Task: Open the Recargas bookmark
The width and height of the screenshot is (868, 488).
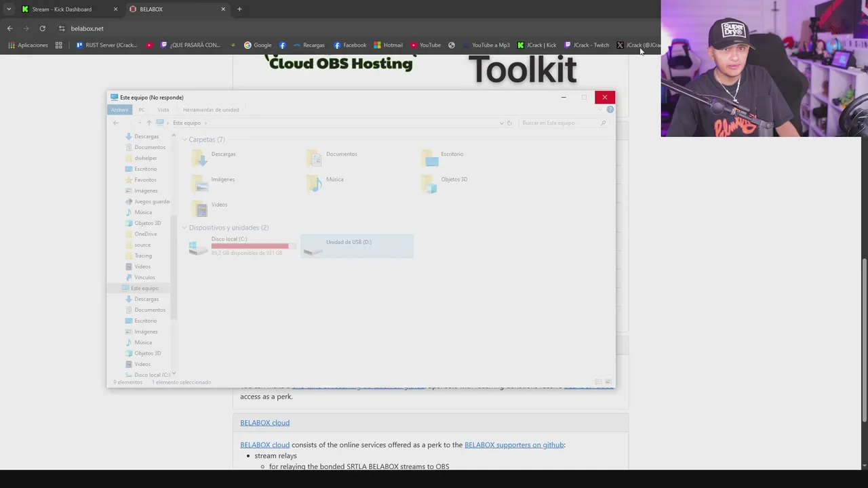Action: pyautogui.click(x=309, y=45)
